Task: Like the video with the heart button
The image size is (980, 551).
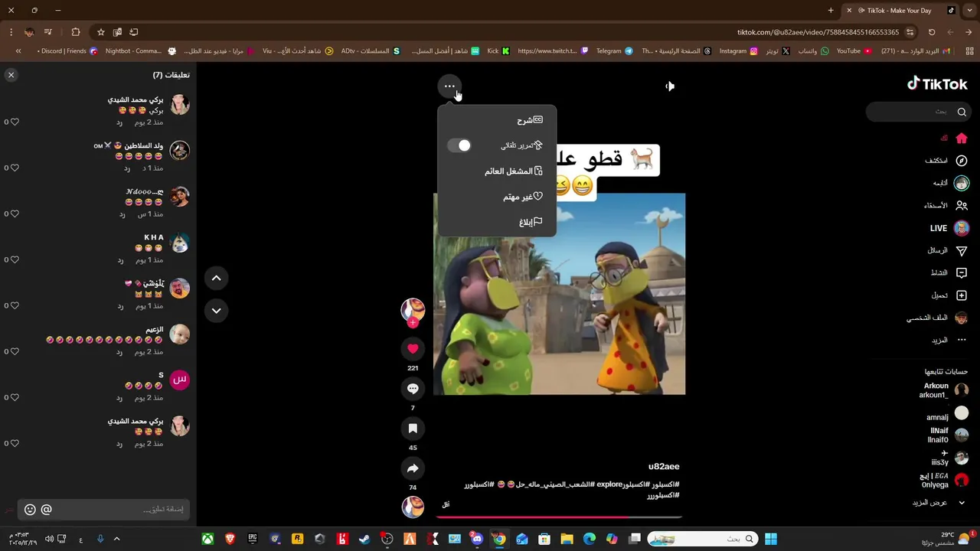Action: [413, 349]
